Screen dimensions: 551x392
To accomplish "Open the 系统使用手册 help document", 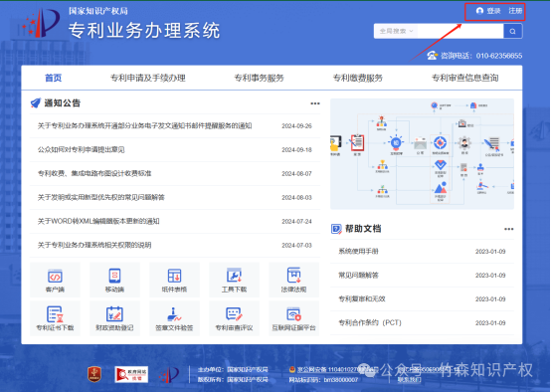I will 358,251.
